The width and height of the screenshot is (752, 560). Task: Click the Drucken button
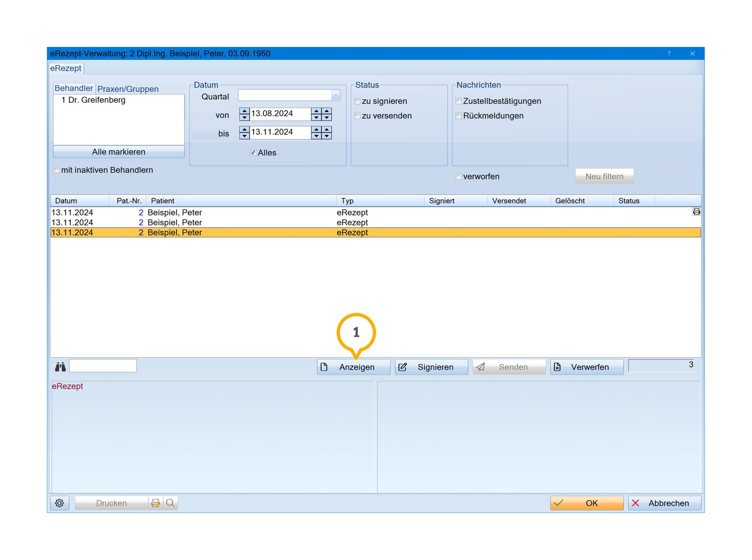pyautogui.click(x=112, y=503)
